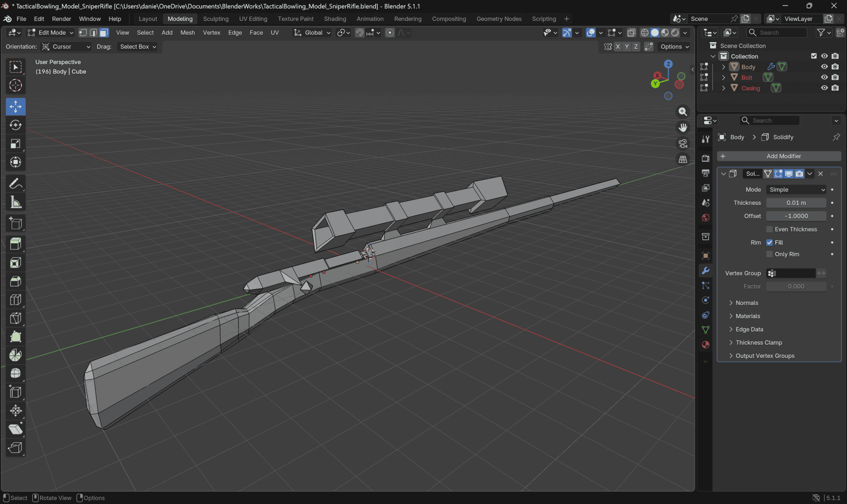Open Orientation Cursor dropdown
Screen dimensions: 847x504
click(66, 47)
